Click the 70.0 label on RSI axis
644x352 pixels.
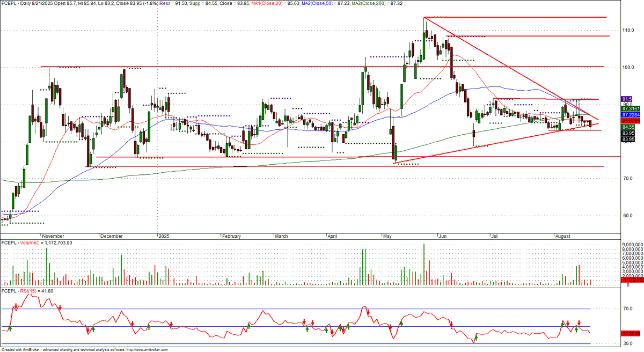[x=627, y=310]
